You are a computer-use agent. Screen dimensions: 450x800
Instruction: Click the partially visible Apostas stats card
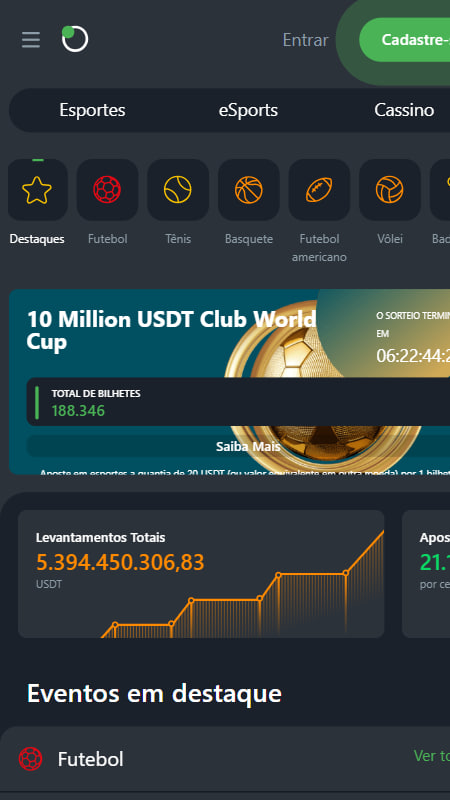tap(427, 574)
